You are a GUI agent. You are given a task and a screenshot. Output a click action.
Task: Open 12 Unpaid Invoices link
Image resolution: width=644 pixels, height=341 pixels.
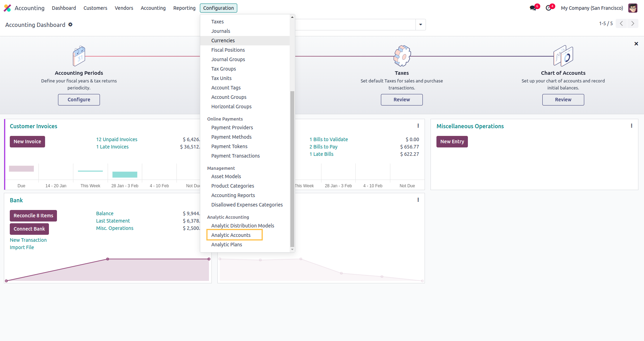117,139
